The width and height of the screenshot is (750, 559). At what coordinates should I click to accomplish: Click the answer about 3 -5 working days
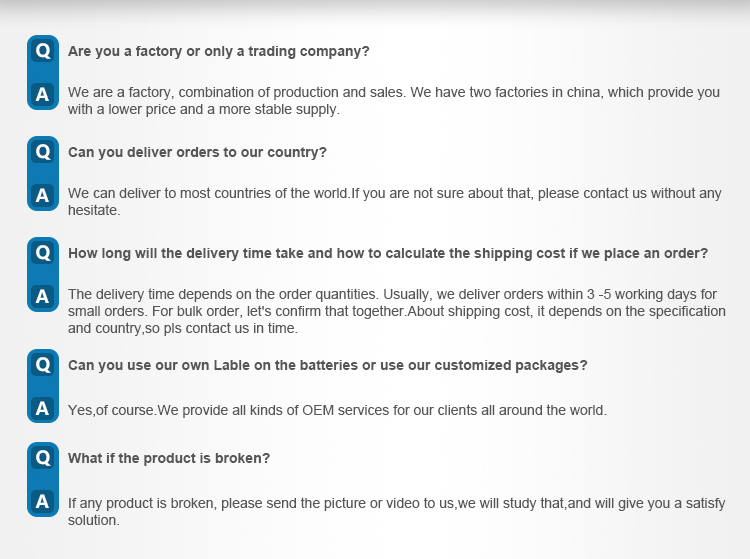(397, 311)
